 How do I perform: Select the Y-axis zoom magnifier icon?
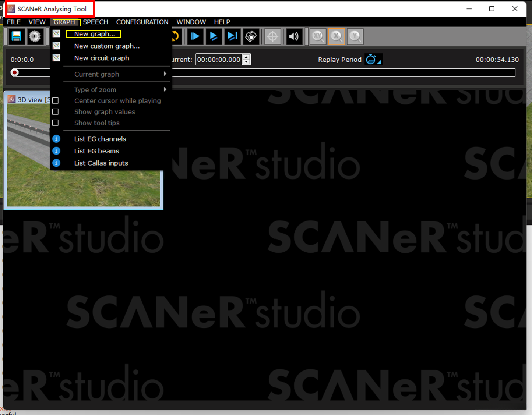355,36
